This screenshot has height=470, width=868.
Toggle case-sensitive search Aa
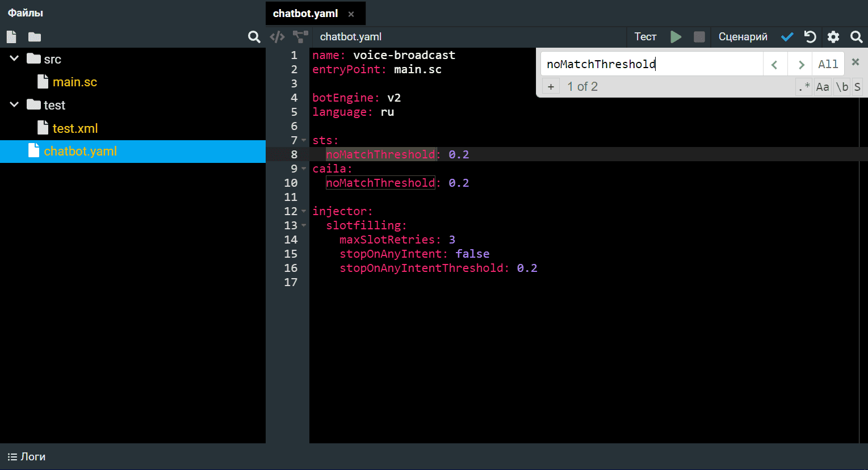pyautogui.click(x=823, y=87)
